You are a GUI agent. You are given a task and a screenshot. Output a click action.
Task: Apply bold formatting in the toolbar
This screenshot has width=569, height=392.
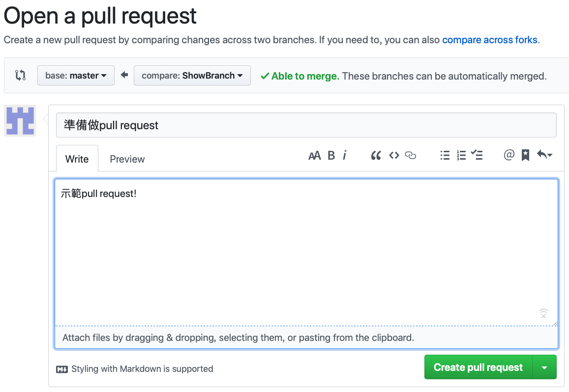(331, 156)
